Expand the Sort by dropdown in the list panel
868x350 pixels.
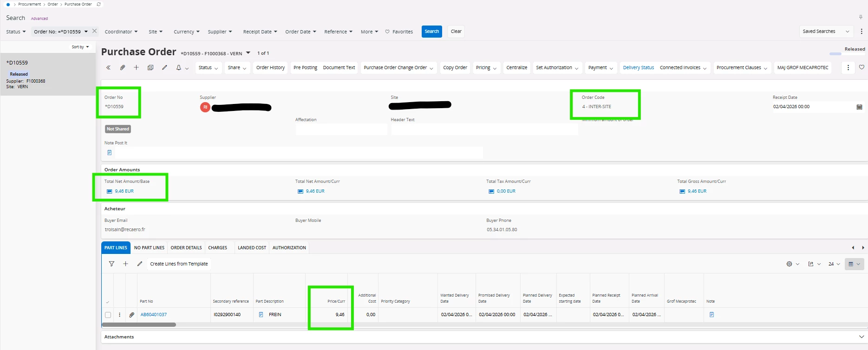(80, 47)
